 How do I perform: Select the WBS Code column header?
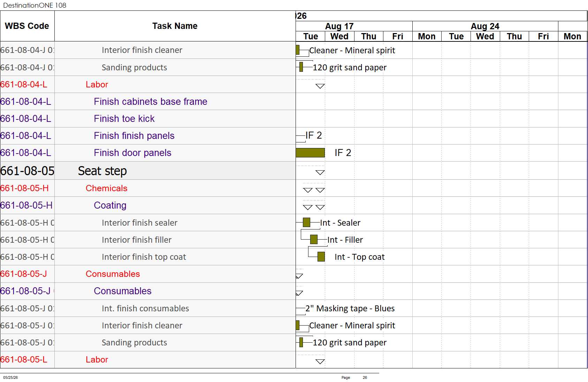click(x=27, y=26)
